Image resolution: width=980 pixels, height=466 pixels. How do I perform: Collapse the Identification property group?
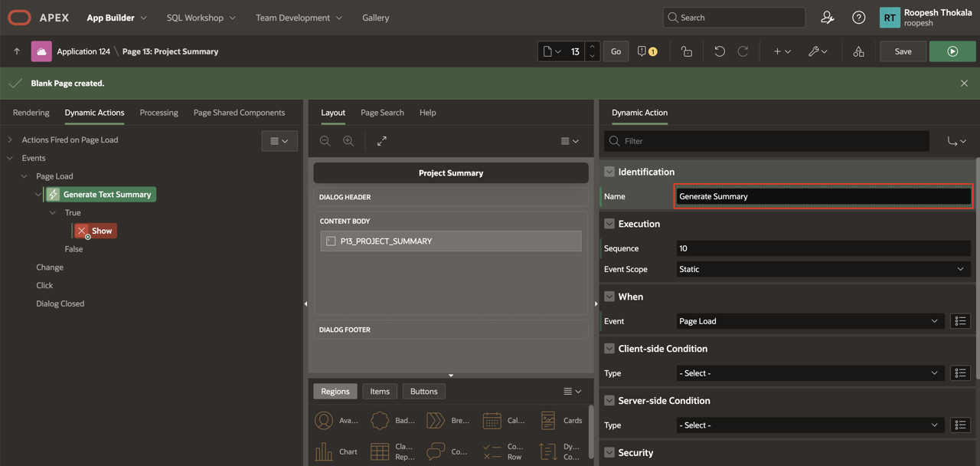[609, 172]
